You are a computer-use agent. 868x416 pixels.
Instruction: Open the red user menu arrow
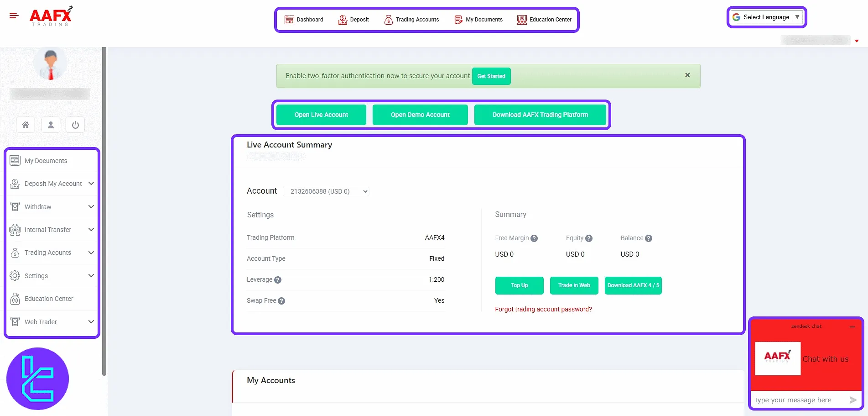point(857,41)
